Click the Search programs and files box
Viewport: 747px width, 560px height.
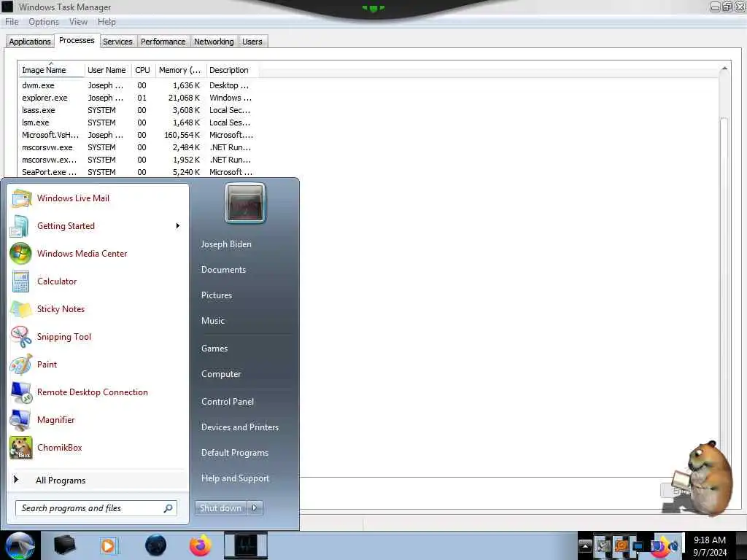[96, 508]
